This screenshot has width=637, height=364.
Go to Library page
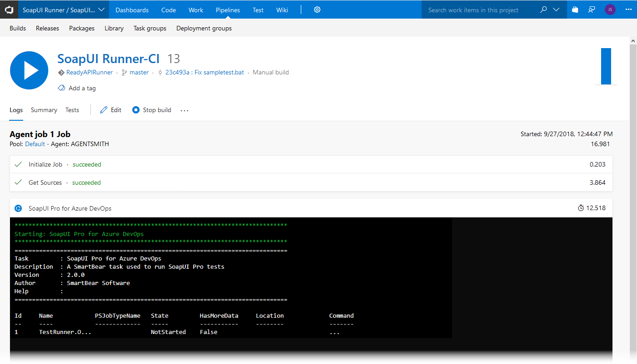point(114,28)
